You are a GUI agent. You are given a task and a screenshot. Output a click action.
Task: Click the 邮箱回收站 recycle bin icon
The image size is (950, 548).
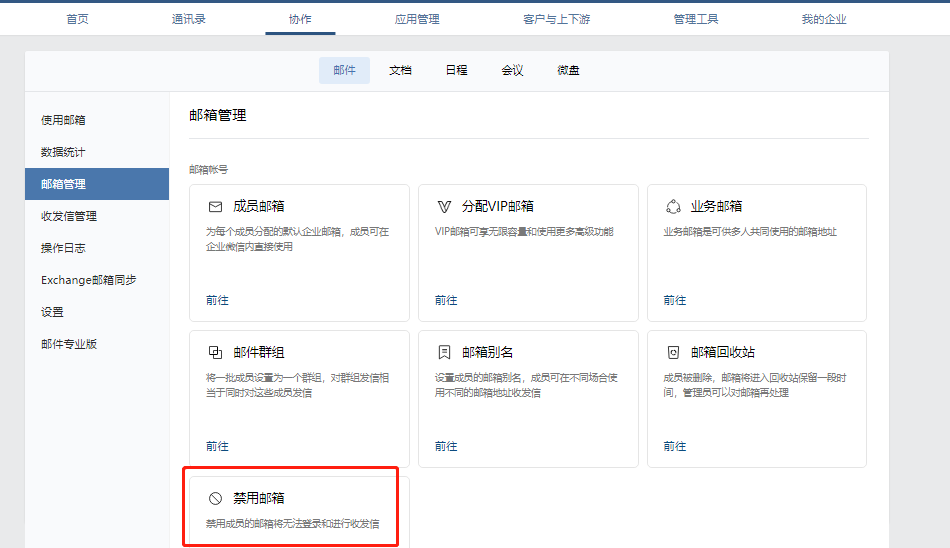click(673, 352)
